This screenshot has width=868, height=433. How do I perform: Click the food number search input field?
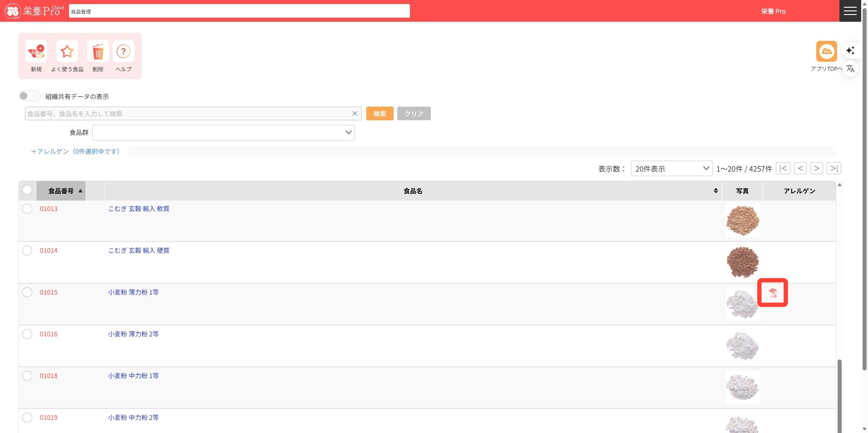click(x=188, y=113)
